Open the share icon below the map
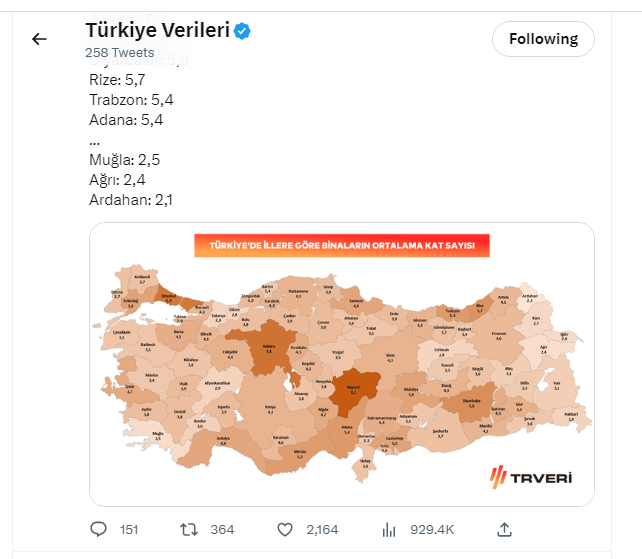Screen dimensions: 642x559 505,529
